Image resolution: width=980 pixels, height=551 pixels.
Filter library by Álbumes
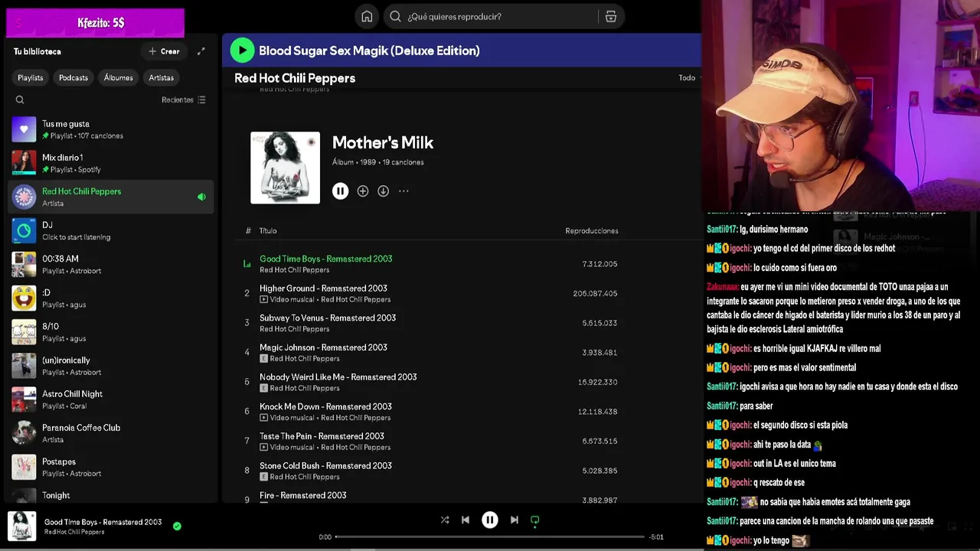(x=118, y=77)
